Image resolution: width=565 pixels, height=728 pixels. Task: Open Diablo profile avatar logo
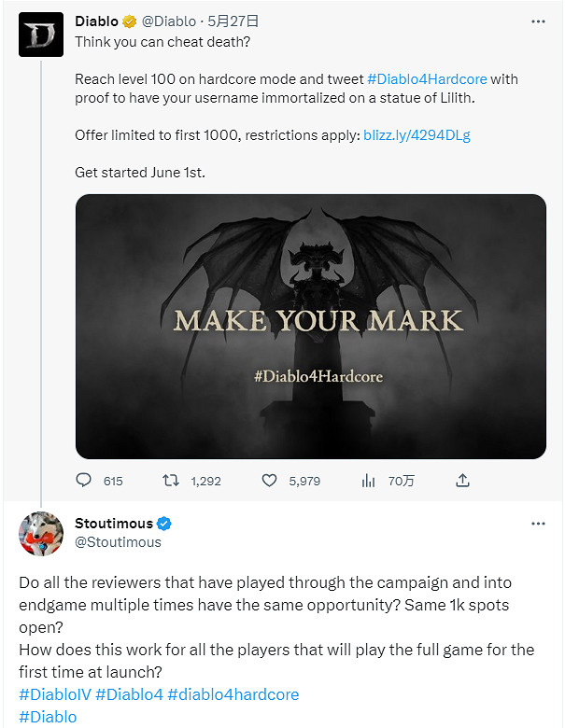coord(41,35)
